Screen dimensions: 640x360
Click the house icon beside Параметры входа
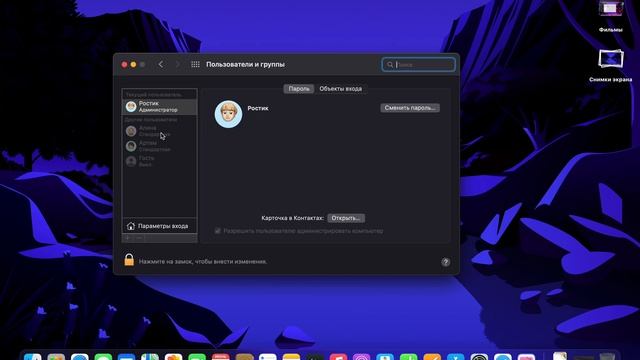131,226
